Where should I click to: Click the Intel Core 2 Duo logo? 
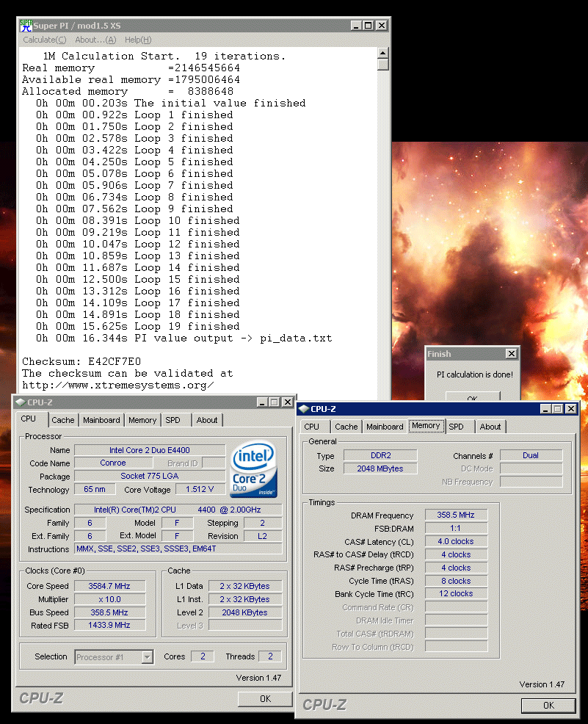click(x=254, y=469)
